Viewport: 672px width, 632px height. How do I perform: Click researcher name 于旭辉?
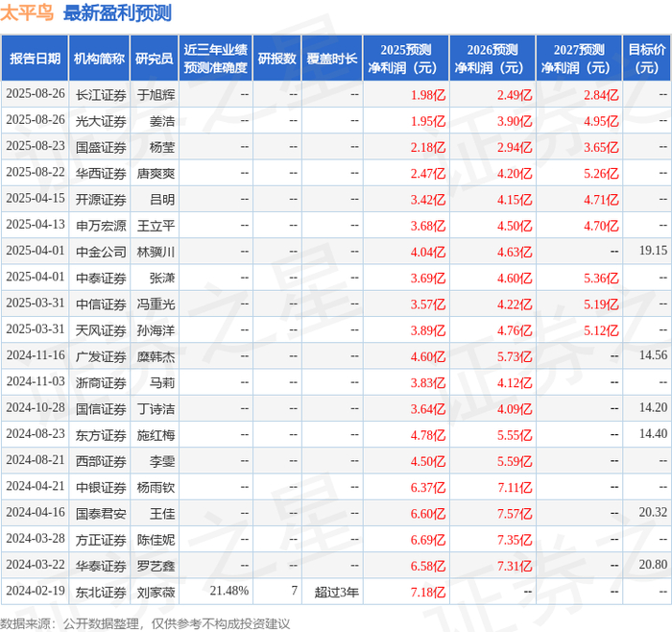coord(156,95)
